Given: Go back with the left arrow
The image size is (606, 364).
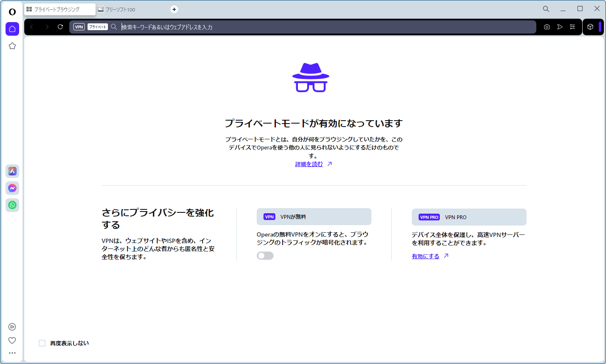Looking at the screenshot, I should pyautogui.click(x=31, y=27).
